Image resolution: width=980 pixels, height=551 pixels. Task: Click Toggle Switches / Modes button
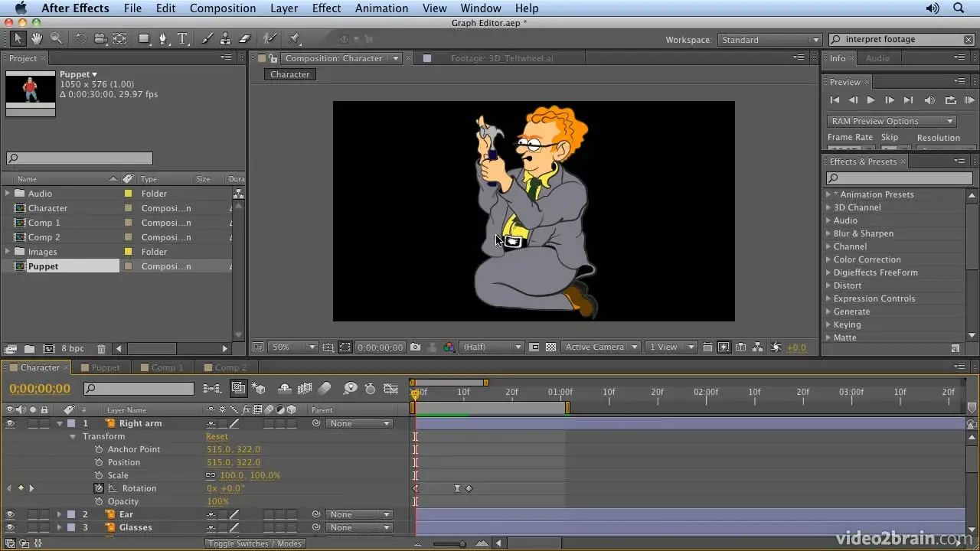tap(254, 543)
